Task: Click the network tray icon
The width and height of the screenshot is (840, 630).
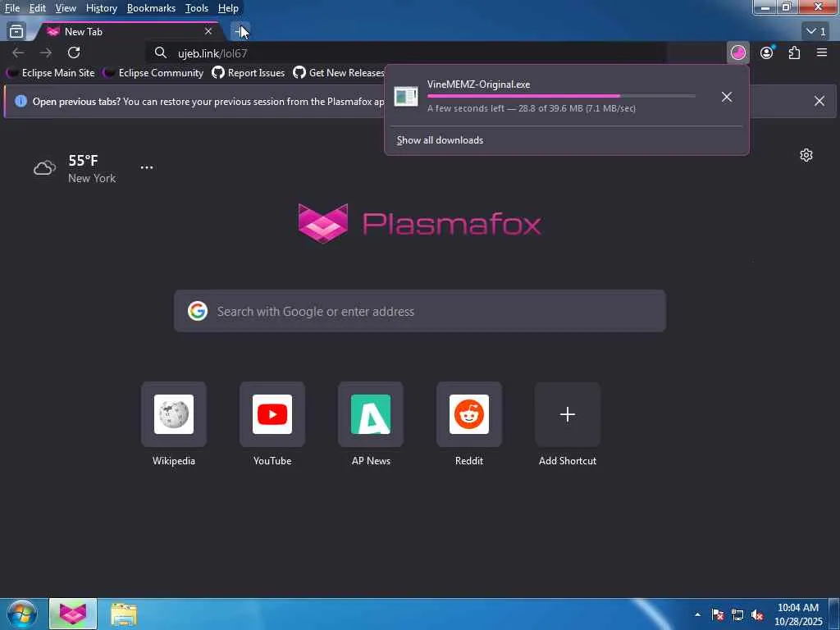Action: [x=737, y=614]
